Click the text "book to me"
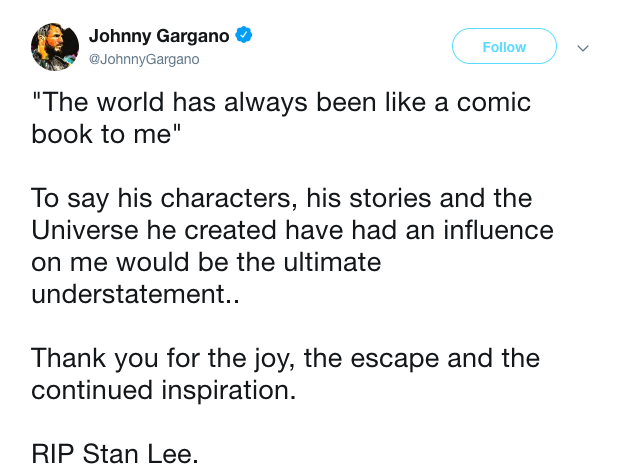 103,134
